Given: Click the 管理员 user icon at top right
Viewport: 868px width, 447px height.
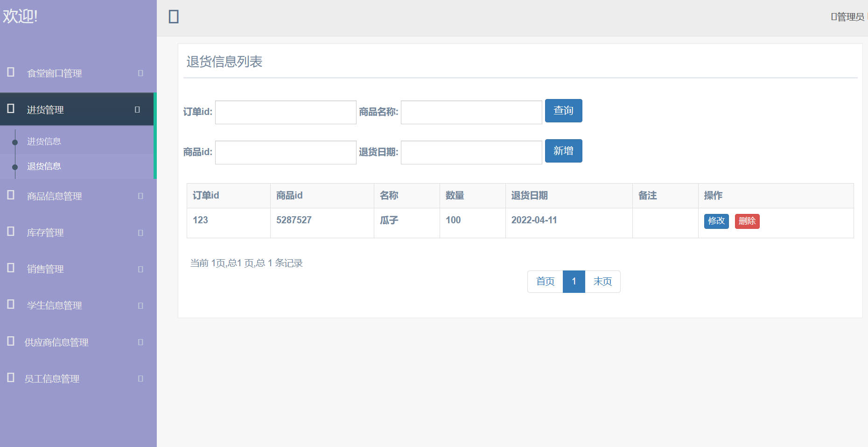Looking at the screenshot, I should coord(833,16).
